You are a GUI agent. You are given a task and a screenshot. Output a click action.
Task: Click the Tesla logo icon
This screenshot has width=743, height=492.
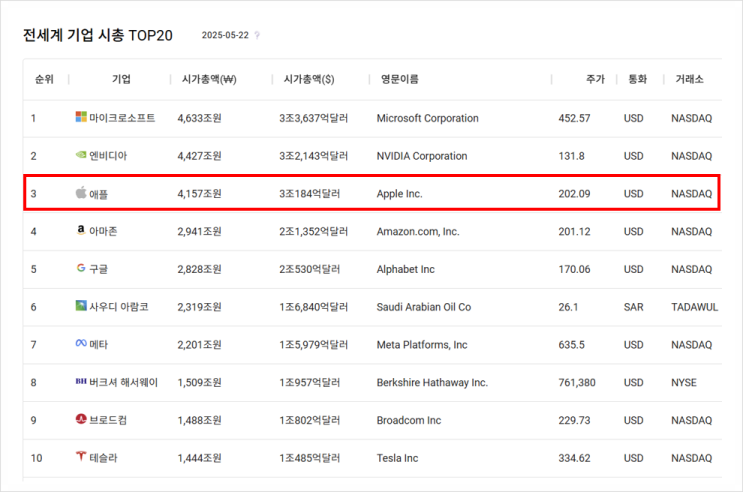click(81, 456)
